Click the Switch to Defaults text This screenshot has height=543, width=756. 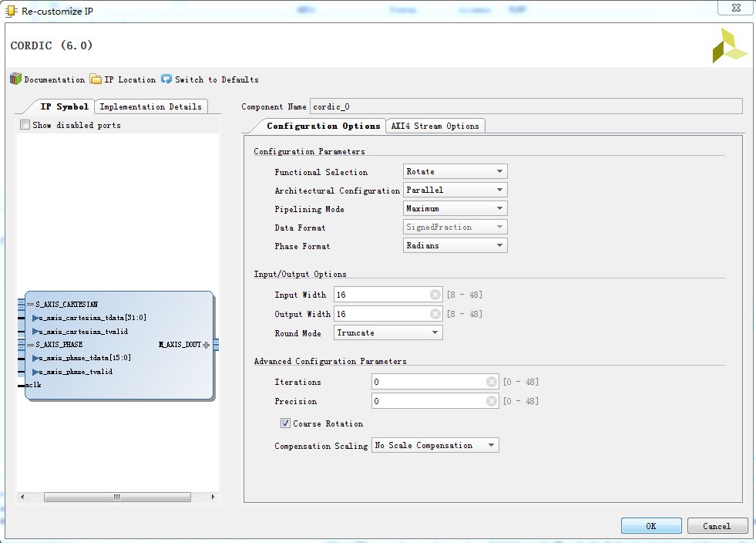click(217, 79)
